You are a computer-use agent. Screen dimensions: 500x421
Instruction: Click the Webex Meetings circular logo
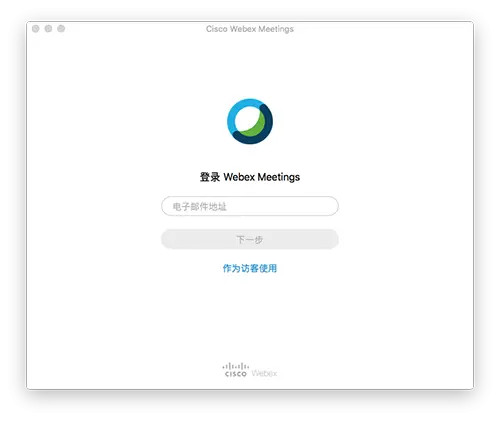tap(250, 121)
